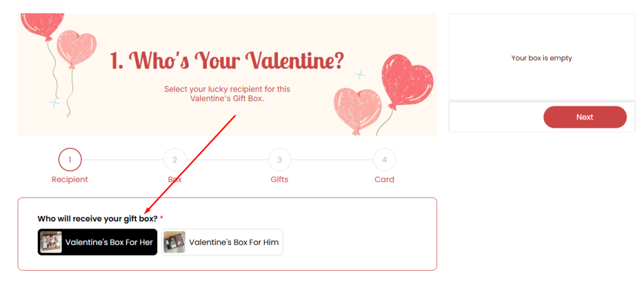Screen dimensions: 644x299
Task: Click the red required asterisk
Action: 162,218
